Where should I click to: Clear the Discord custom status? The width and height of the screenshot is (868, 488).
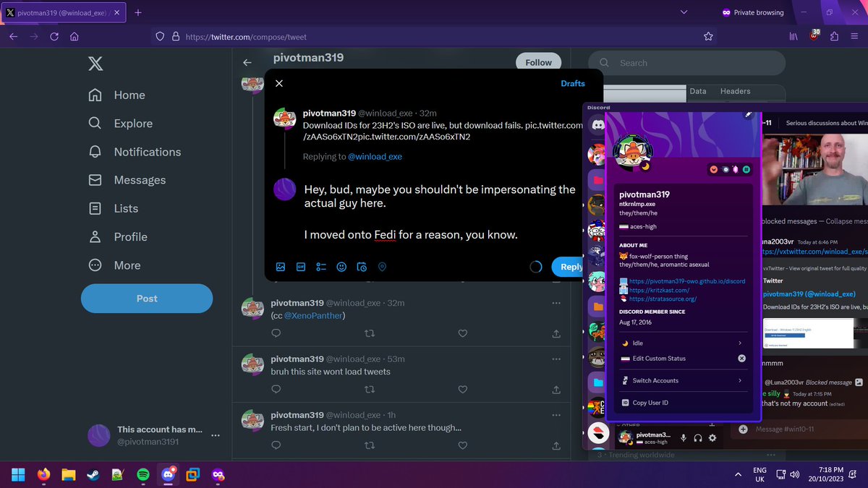click(741, 358)
